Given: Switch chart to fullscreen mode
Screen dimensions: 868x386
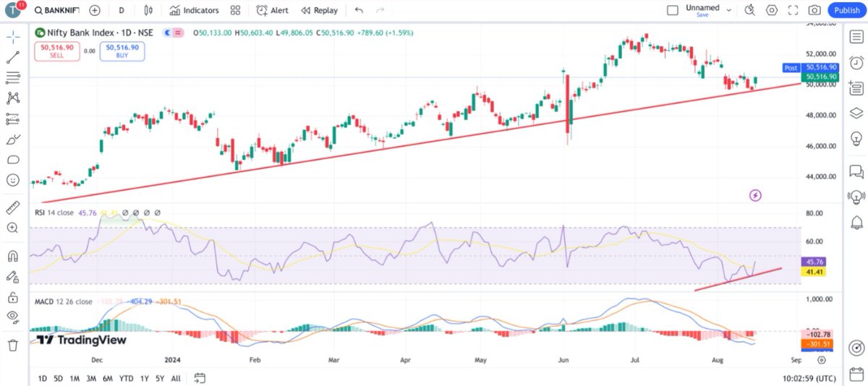Looking at the screenshot, I should click(x=793, y=10).
